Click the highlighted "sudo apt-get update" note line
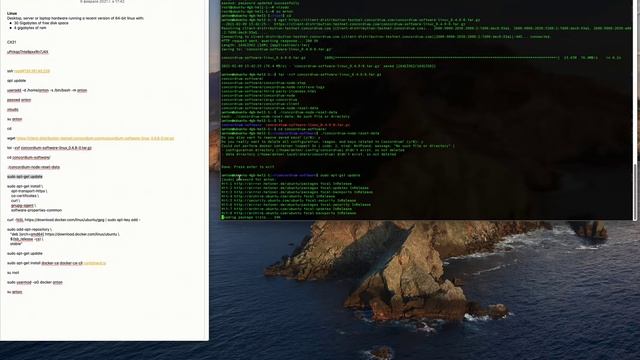Image resolution: width=640 pixels, height=360 pixels. point(25,177)
